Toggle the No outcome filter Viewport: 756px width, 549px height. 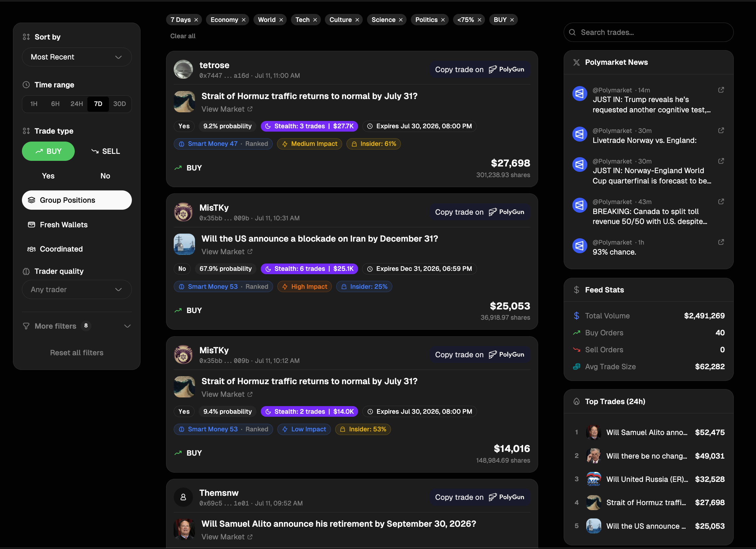105,176
